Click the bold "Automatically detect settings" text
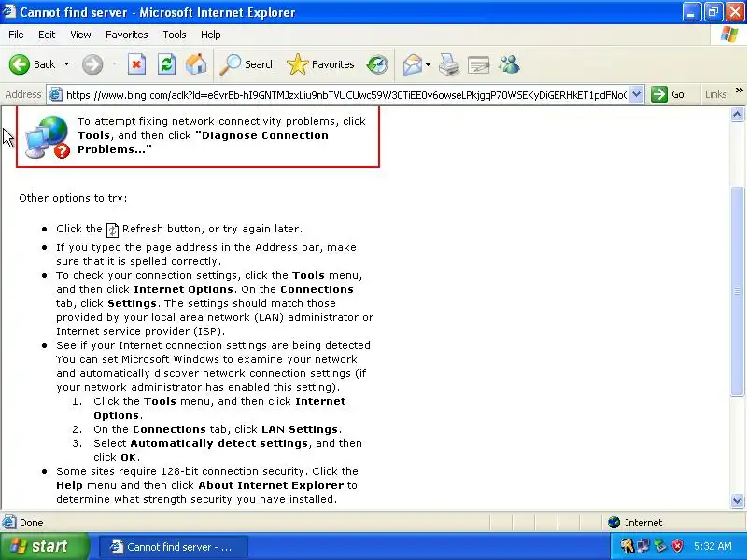Image resolution: width=747 pixels, height=560 pixels. [x=219, y=443]
